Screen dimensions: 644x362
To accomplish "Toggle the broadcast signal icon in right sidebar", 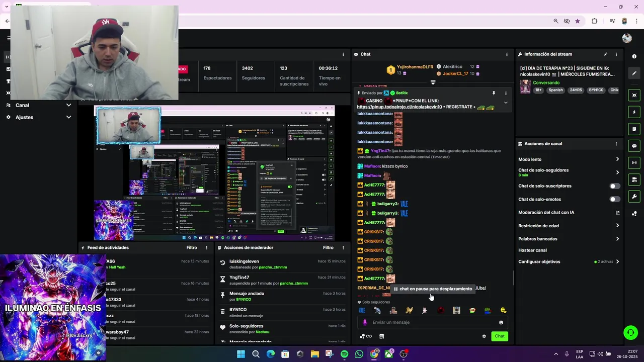I will pos(634,162).
